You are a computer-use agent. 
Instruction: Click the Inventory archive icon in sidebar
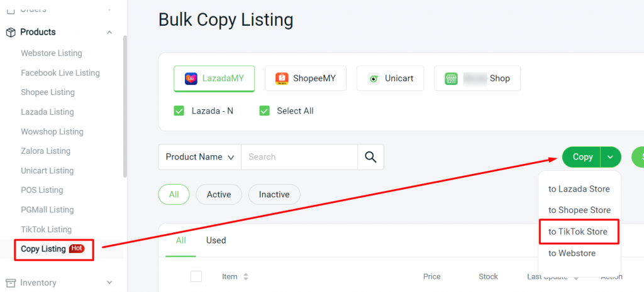(x=11, y=283)
